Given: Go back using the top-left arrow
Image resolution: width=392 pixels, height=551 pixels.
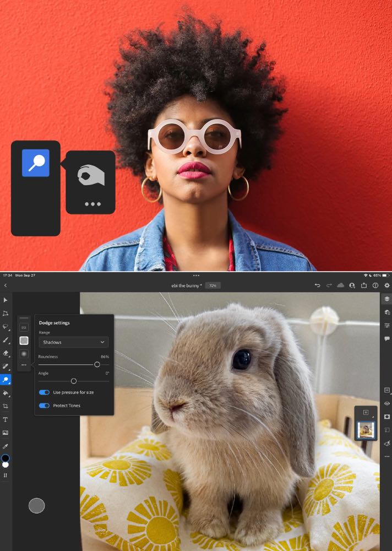Looking at the screenshot, I should tap(6, 285).
